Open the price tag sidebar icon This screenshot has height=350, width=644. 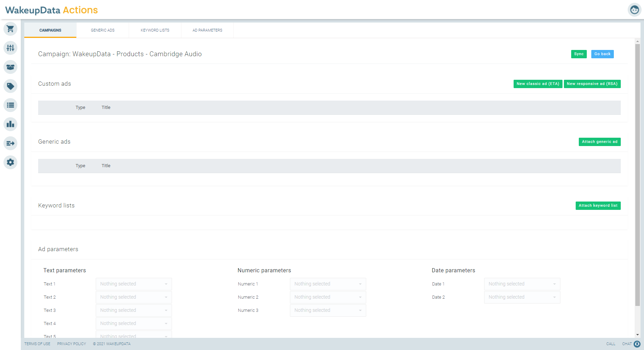10,86
